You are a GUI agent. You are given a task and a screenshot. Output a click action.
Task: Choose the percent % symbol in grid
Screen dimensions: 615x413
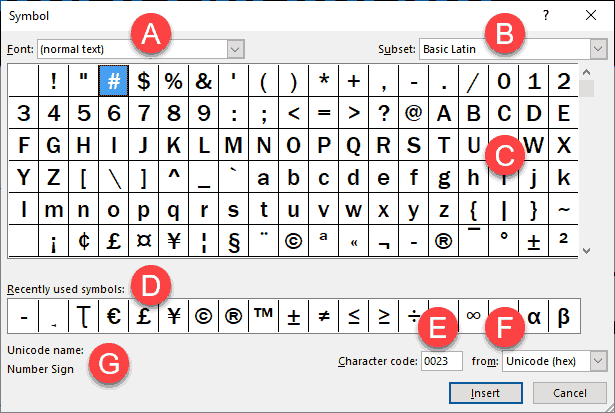point(173,81)
